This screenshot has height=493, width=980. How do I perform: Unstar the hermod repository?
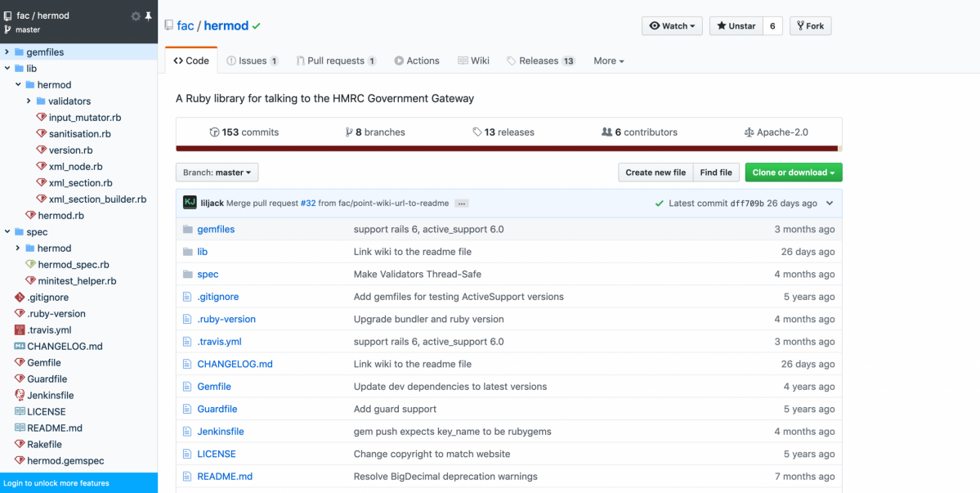736,26
